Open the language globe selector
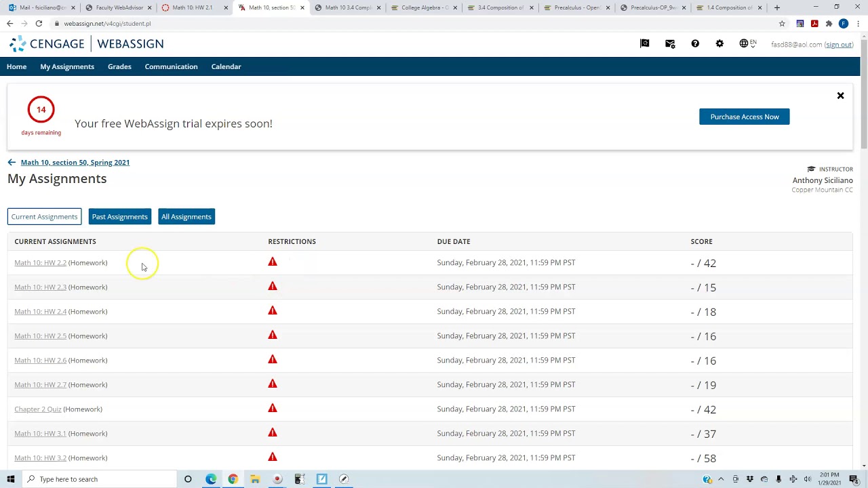 click(x=748, y=43)
